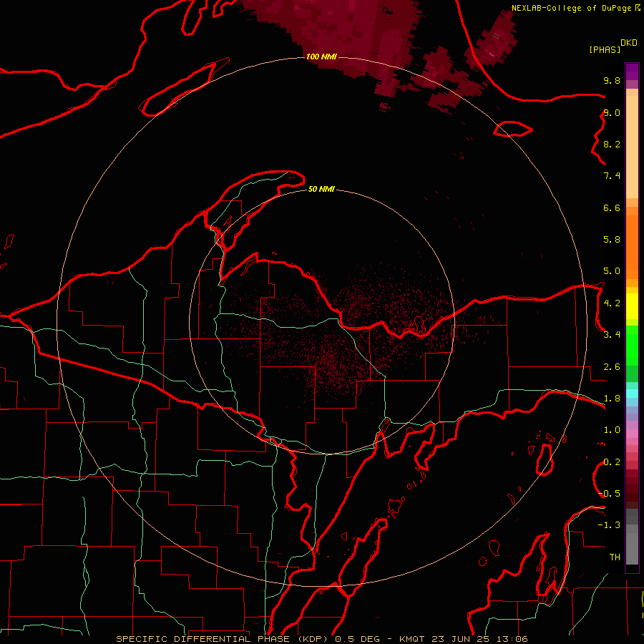Click the cyan segment of the color bar

point(632,394)
